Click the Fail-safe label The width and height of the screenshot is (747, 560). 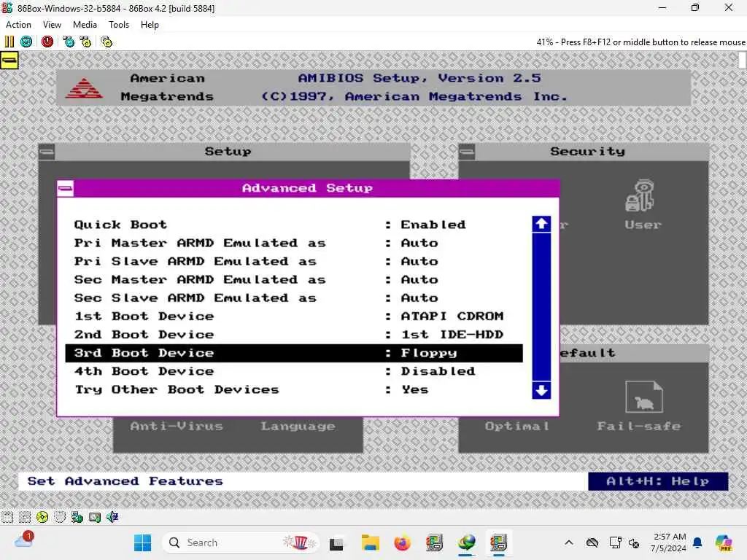[x=639, y=426]
